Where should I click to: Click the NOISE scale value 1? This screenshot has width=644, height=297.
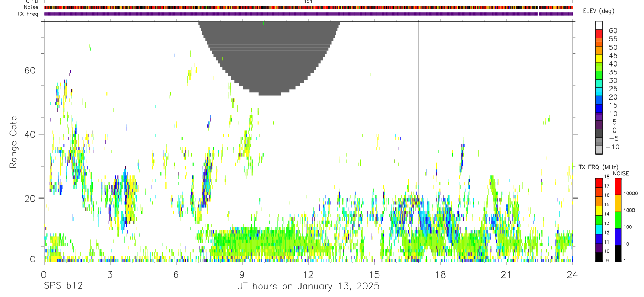pos(625,260)
